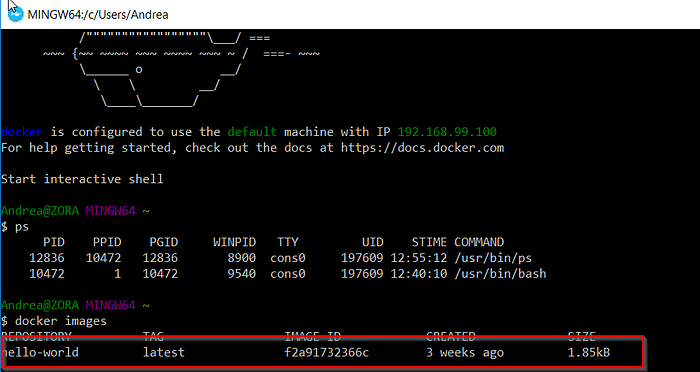This screenshot has height=372, width=700.
Task: Click the green word default
Action: (x=252, y=132)
